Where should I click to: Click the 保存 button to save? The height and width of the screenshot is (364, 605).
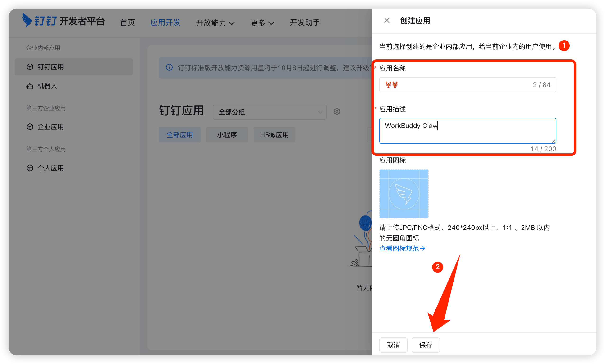(425, 345)
